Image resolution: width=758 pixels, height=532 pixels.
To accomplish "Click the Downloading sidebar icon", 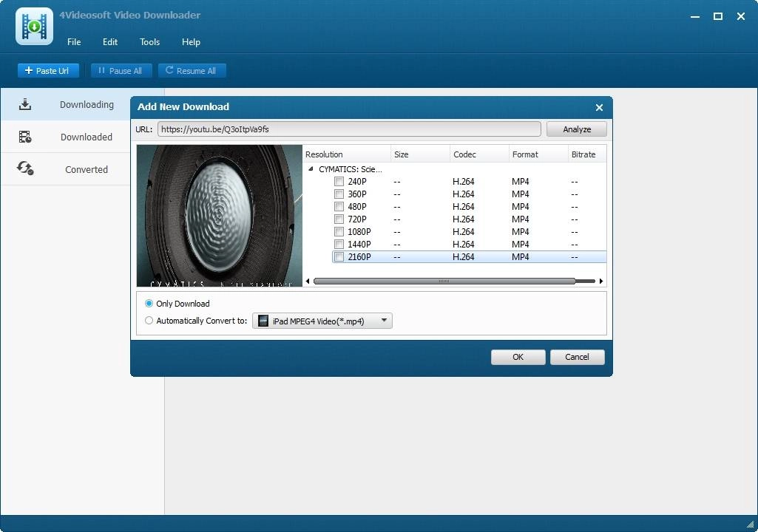I will (25, 104).
